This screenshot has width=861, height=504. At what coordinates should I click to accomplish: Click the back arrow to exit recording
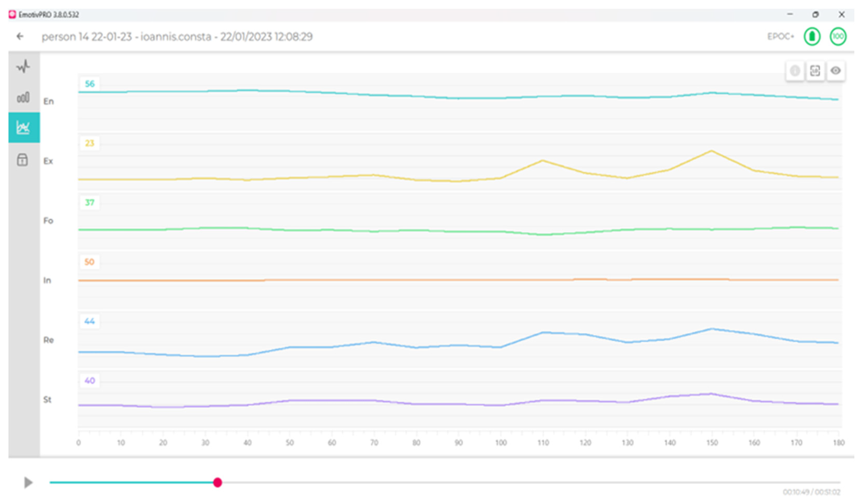(20, 36)
